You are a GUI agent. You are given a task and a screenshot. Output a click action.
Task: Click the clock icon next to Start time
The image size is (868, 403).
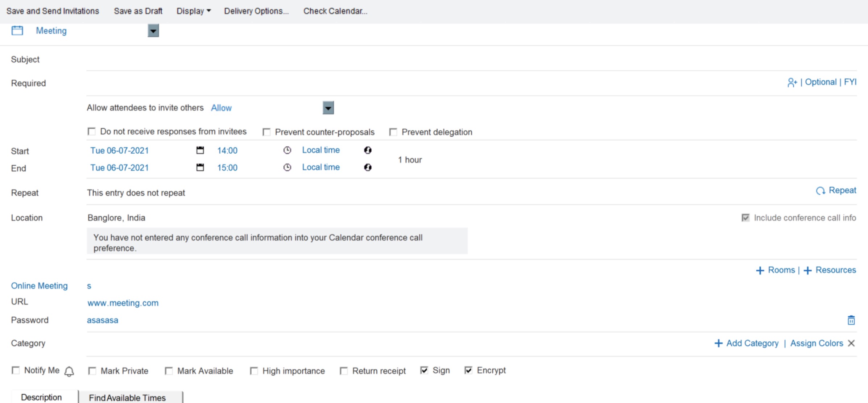coord(287,150)
